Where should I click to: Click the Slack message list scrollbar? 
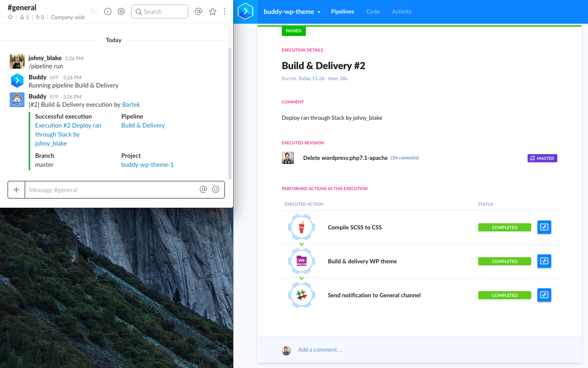[230, 113]
